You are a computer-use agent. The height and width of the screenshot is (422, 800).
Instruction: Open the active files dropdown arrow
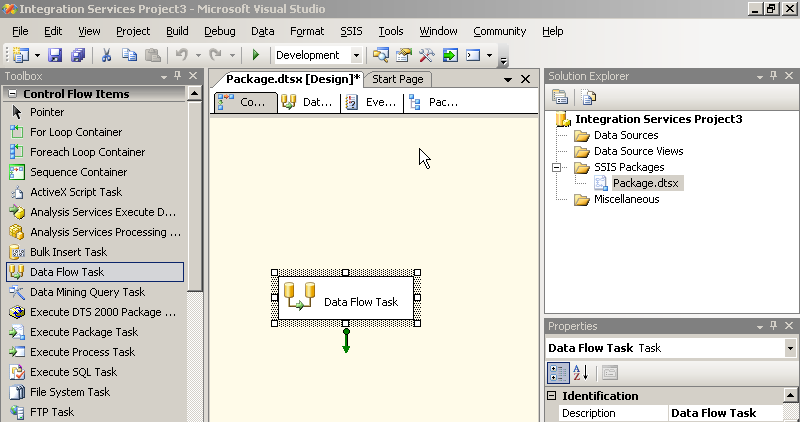pyautogui.click(x=508, y=80)
